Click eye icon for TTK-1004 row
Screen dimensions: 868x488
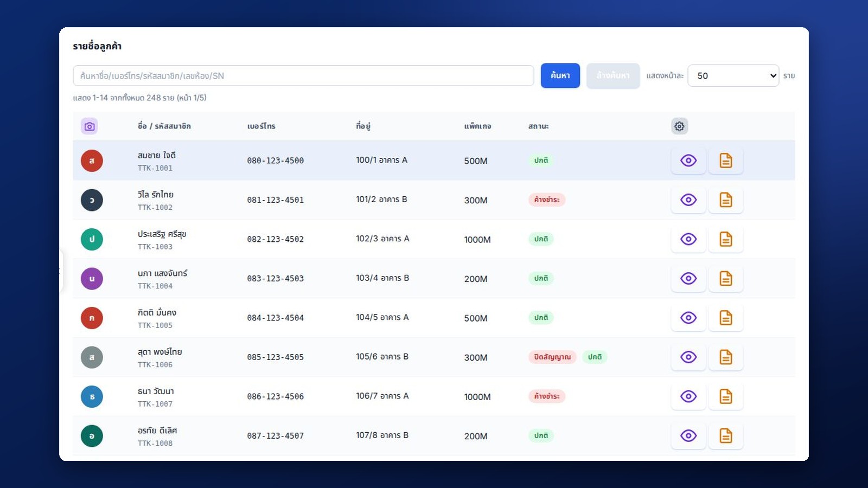click(x=688, y=279)
